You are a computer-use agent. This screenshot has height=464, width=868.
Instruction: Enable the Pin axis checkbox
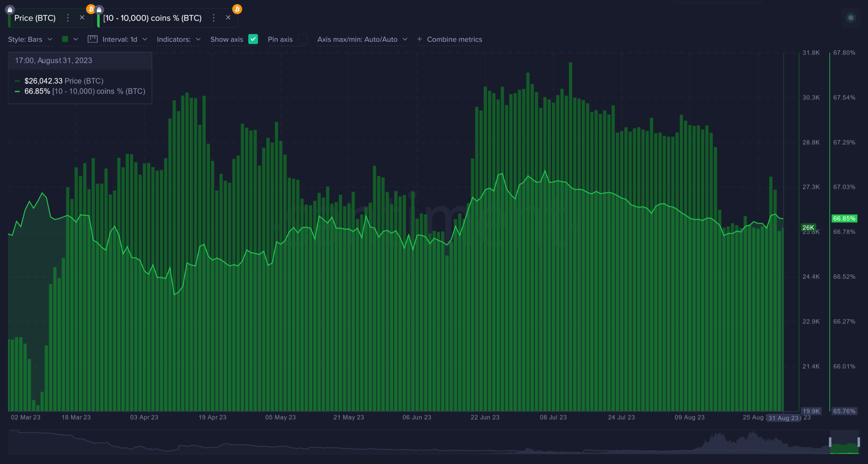click(302, 39)
